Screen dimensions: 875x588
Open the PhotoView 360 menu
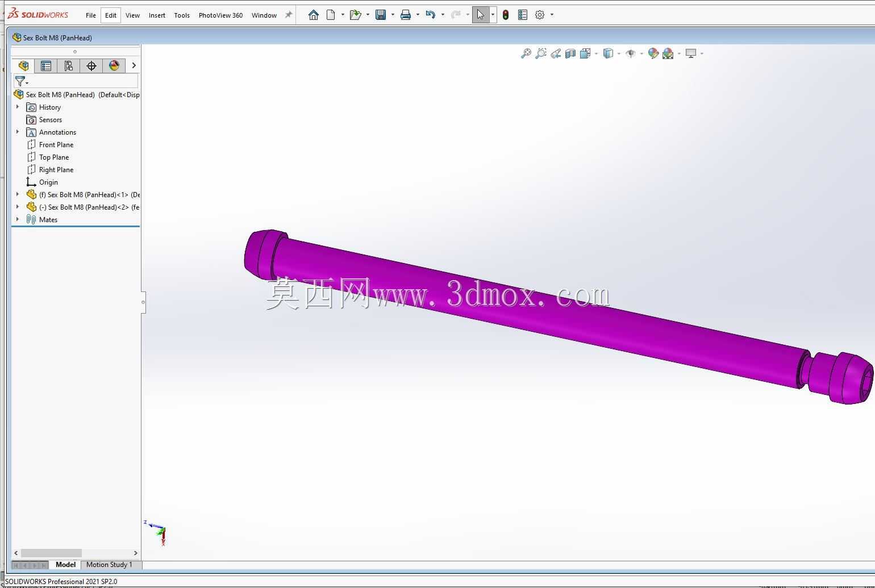(220, 15)
